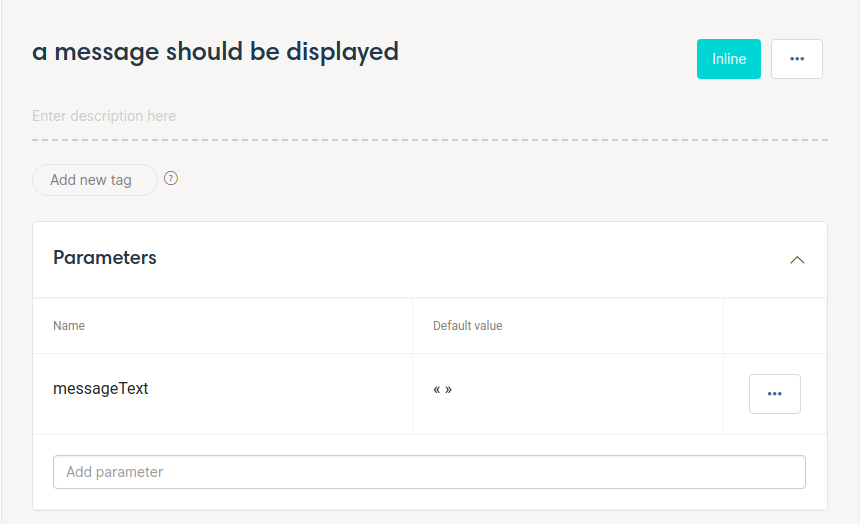Select the messageText parameter name
The image size is (860, 524).
[x=100, y=388]
